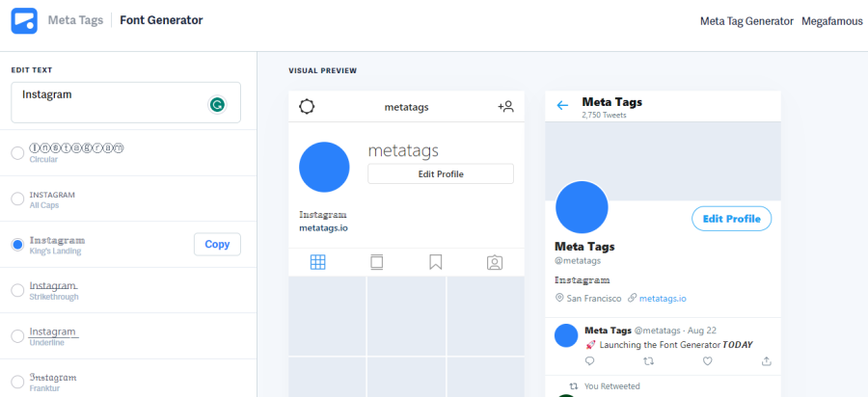Click the @metatags handle under Meta Tags
Viewport: 868px width, 397px height.
click(x=578, y=261)
